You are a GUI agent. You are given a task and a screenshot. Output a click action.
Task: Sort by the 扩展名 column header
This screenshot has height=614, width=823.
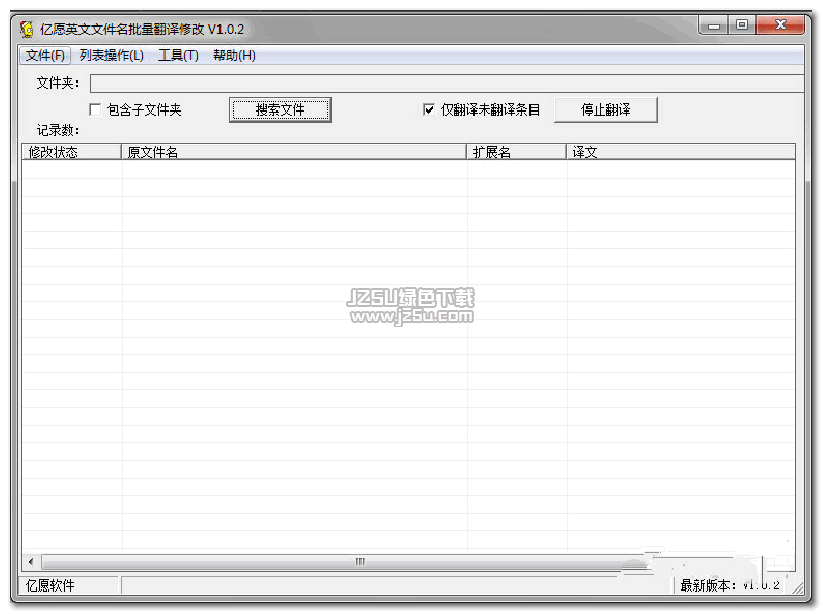pyautogui.click(x=516, y=152)
